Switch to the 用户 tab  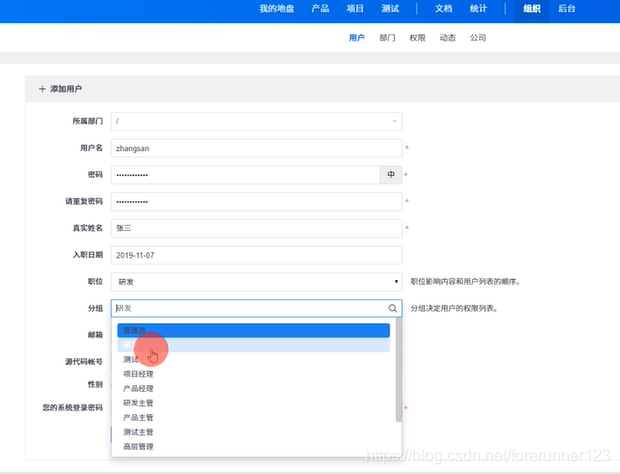(x=356, y=38)
